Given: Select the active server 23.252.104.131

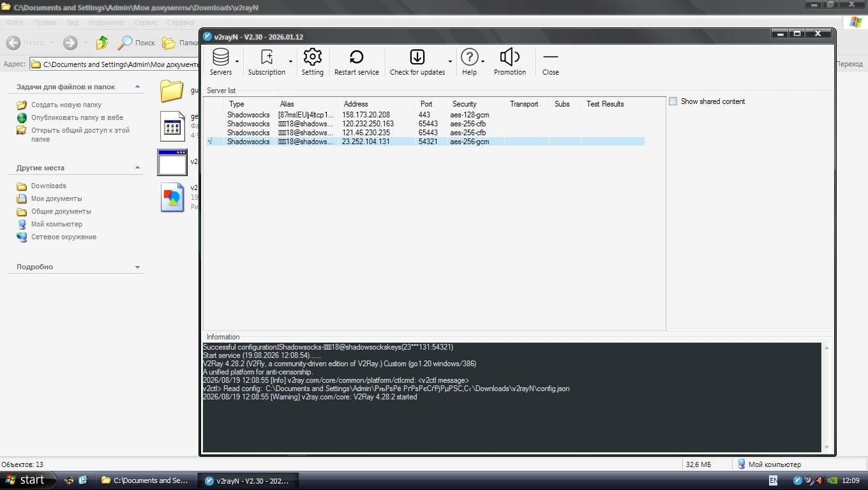Looking at the screenshot, I should [x=424, y=142].
